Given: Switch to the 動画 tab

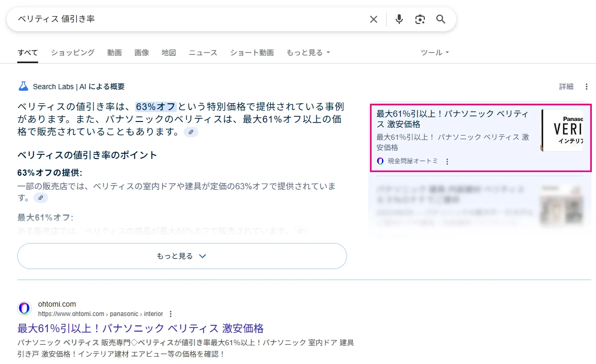Looking at the screenshot, I should 114,53.
